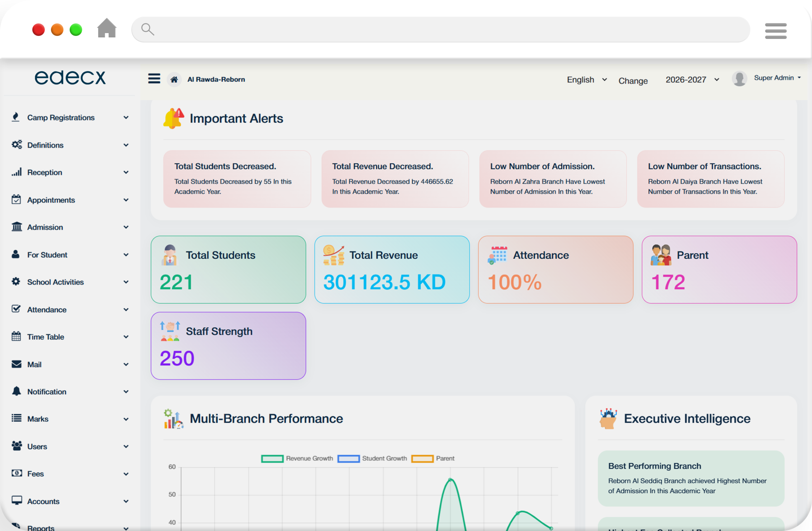Click the magnifier icon in address bar
812x531 pixels.
147,29
